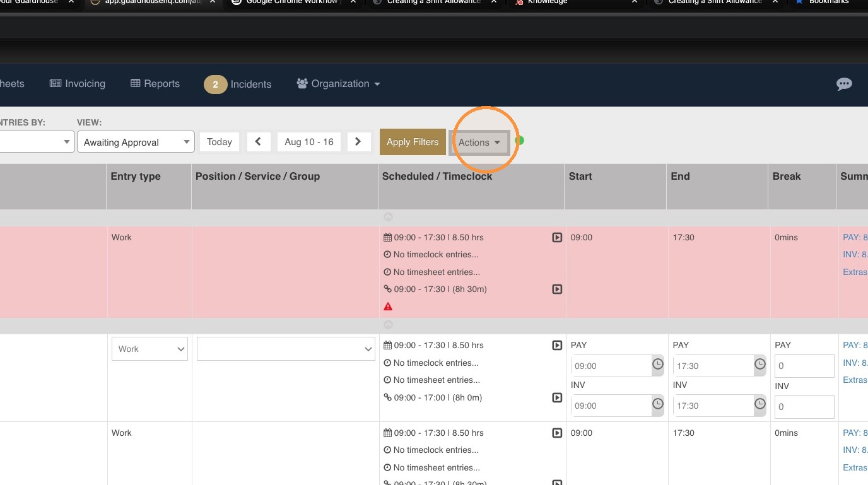Open scheduled shift arrow in pink row

(557, 238)
